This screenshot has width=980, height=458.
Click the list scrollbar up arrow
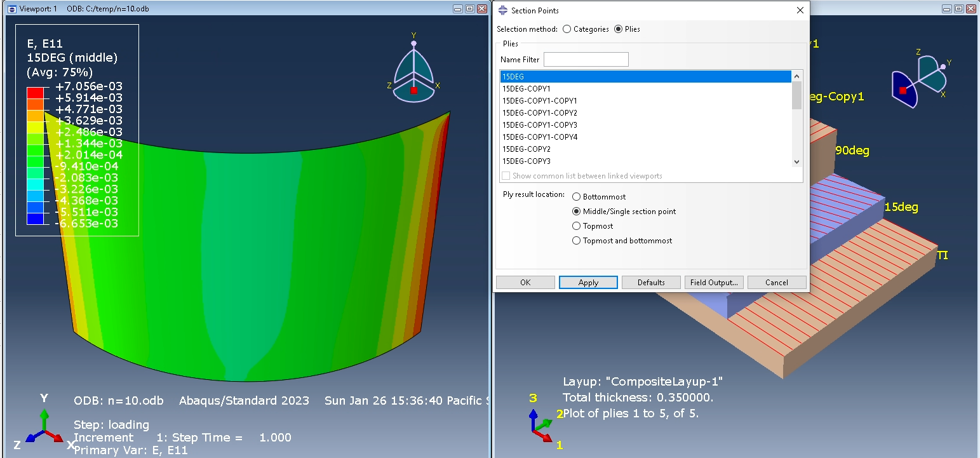(796, 76)
